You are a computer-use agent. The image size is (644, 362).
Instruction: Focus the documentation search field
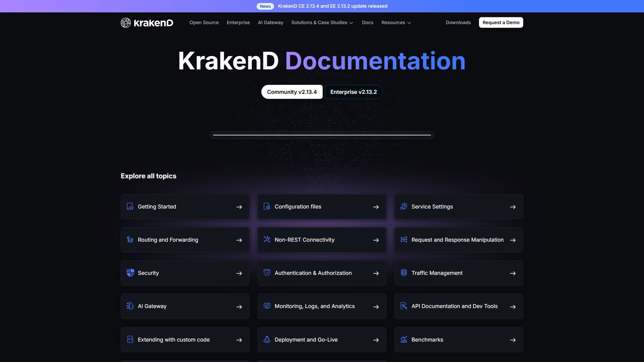click(322, 135)
